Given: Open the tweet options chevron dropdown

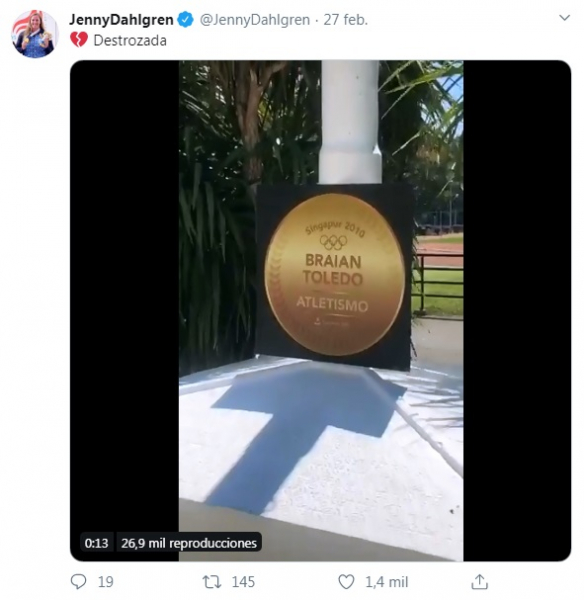Looking at the screenshot, I should (564, 18).
